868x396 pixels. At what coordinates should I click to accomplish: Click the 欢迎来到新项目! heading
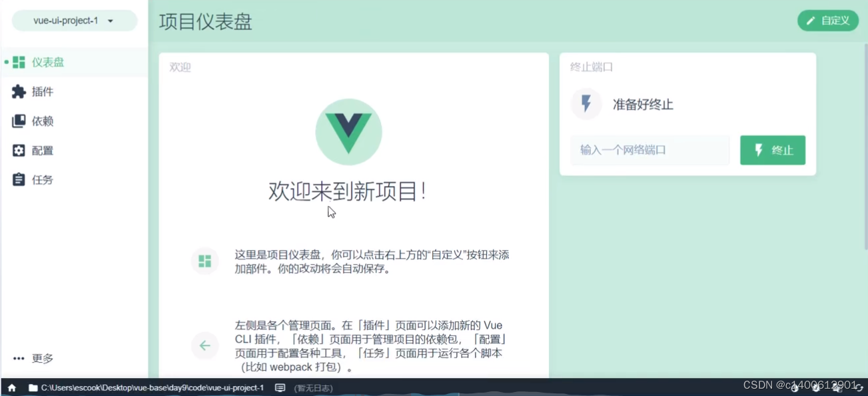(x=347, y=191)
